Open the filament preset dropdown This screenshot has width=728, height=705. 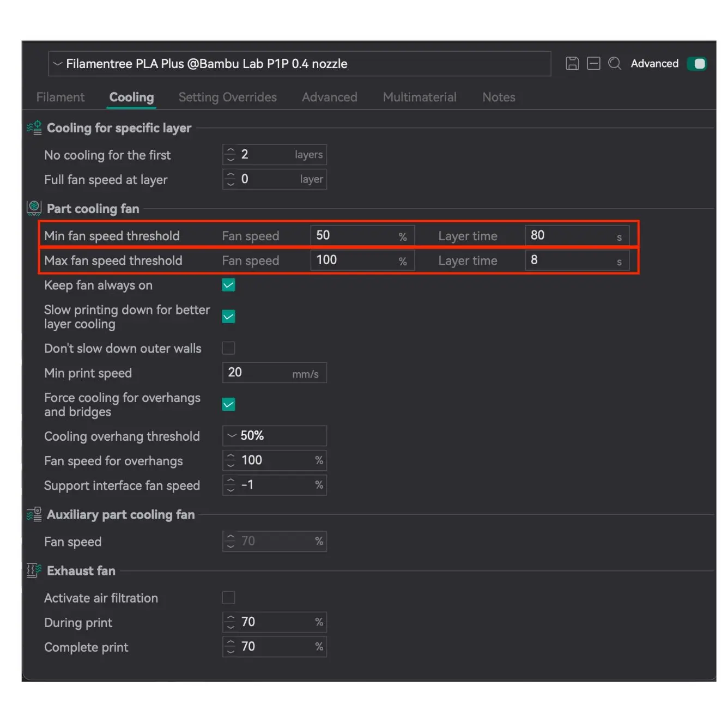(299, 64)
